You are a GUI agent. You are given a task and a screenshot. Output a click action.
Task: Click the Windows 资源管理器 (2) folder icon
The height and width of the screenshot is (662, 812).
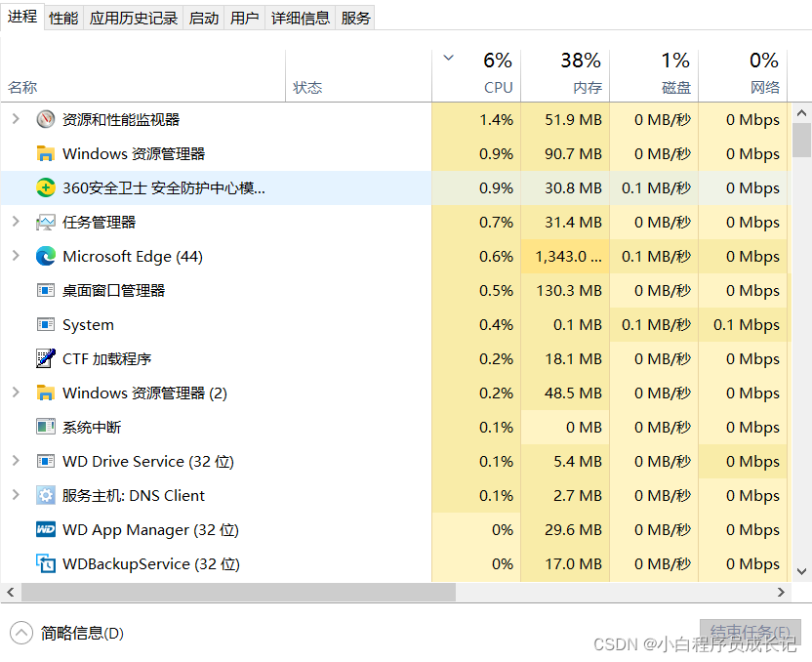[x=46, y=393]
